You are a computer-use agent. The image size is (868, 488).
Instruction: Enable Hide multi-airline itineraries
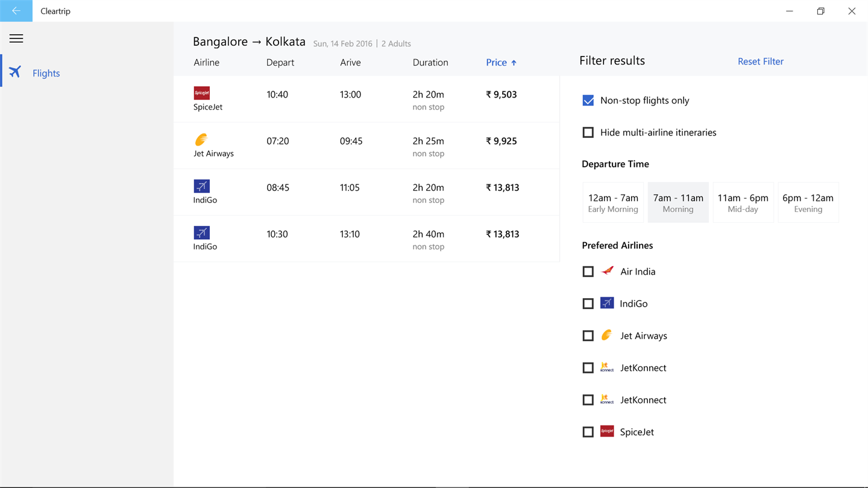pyautogui.click(x=588, y=133)
